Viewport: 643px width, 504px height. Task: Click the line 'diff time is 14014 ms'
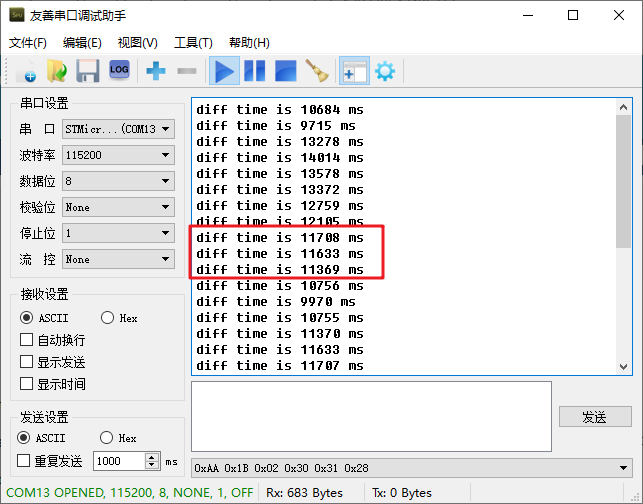[x=280, y=158]
